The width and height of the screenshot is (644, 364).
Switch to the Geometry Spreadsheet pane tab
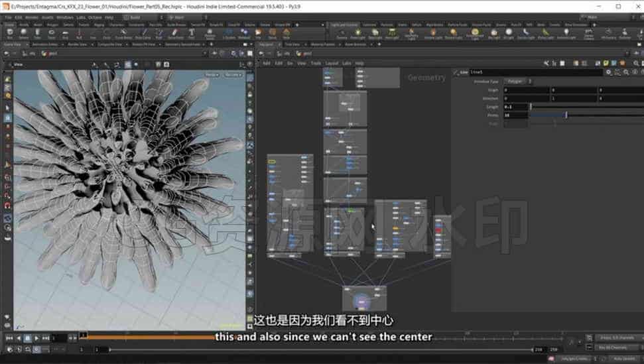[183, 44]
